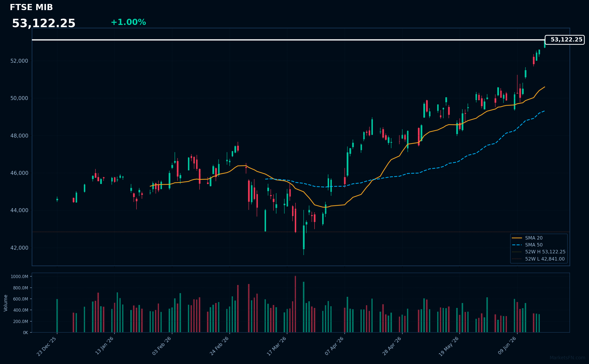
Task: Click the 50,000 price axis label
Action: point(19,98)
